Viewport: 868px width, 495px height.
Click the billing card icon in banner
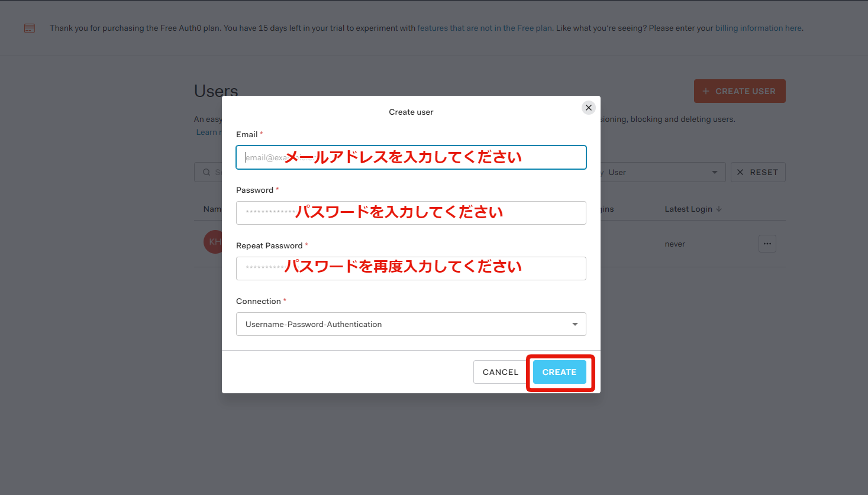[30, 28]
